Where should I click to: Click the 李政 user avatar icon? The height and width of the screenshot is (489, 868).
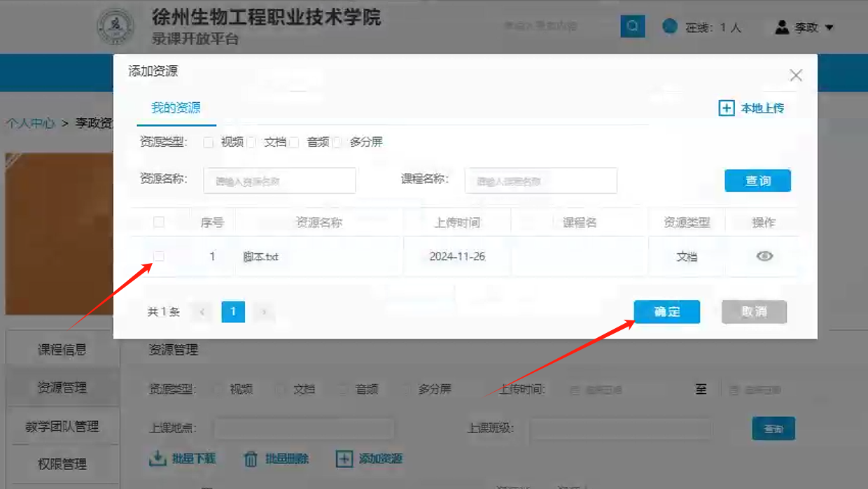782,27
